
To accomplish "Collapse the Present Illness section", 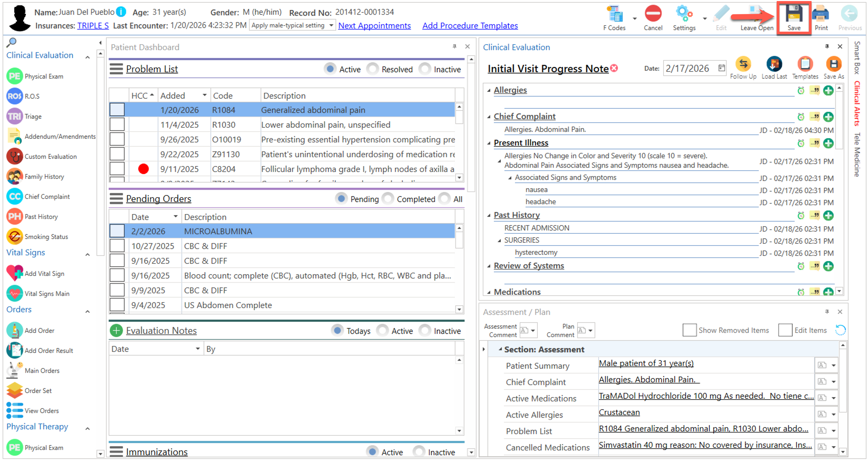I will (489, 143).
